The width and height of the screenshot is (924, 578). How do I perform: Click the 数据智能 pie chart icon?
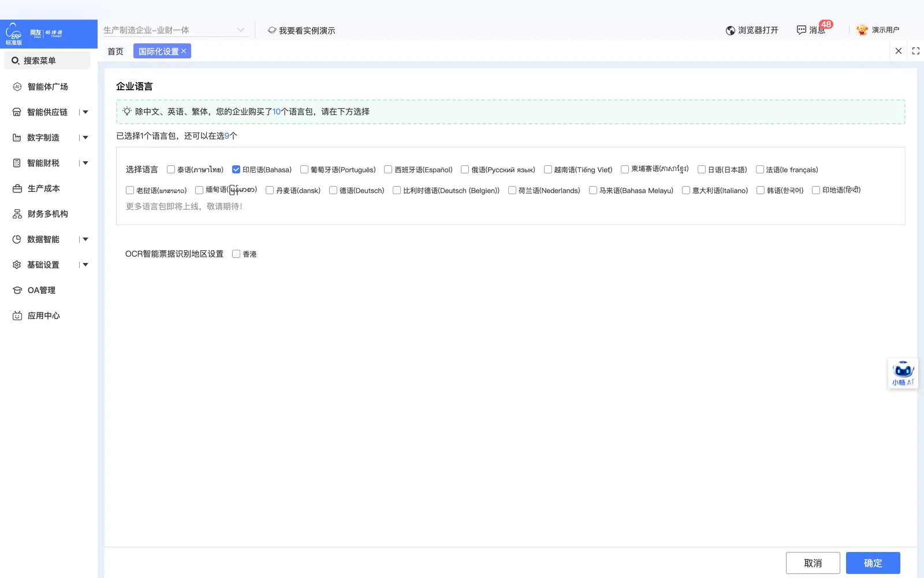pos(17,239)
